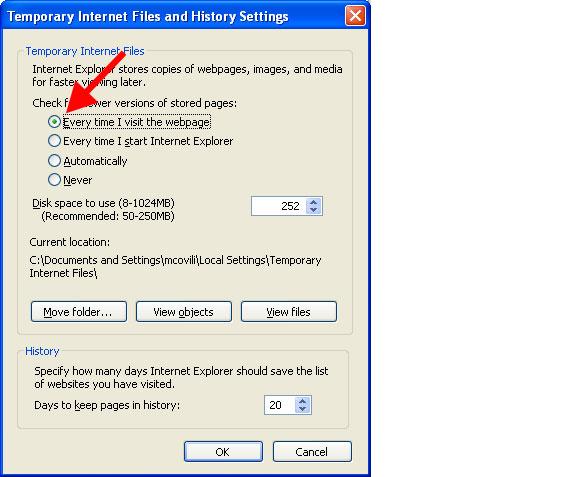Screen dimensions: 576x477
Task: Close the dialog with the red X
Action: (355, 16)
